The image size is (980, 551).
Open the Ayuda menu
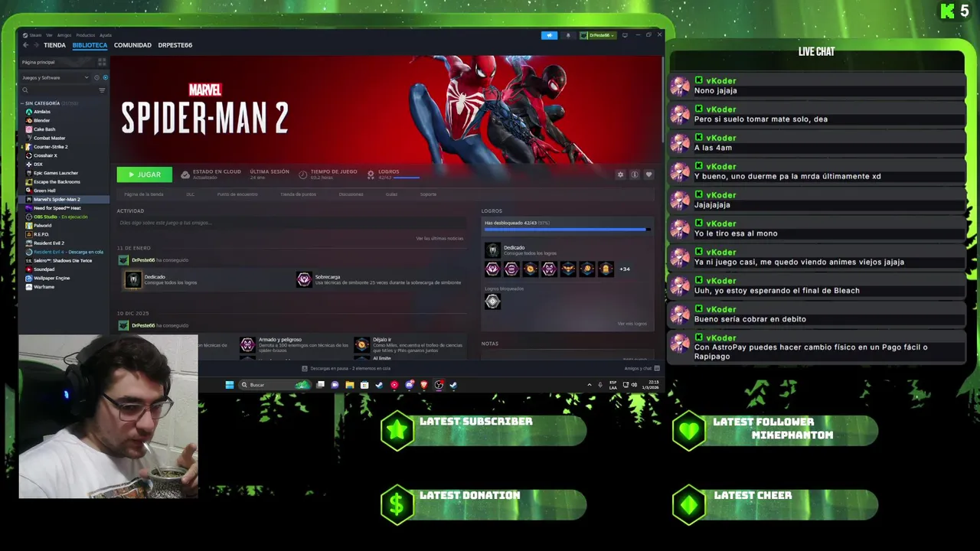(106, 35)
